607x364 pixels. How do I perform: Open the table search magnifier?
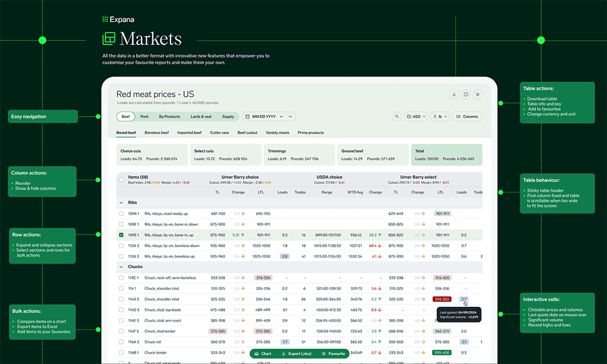[397, 116]
